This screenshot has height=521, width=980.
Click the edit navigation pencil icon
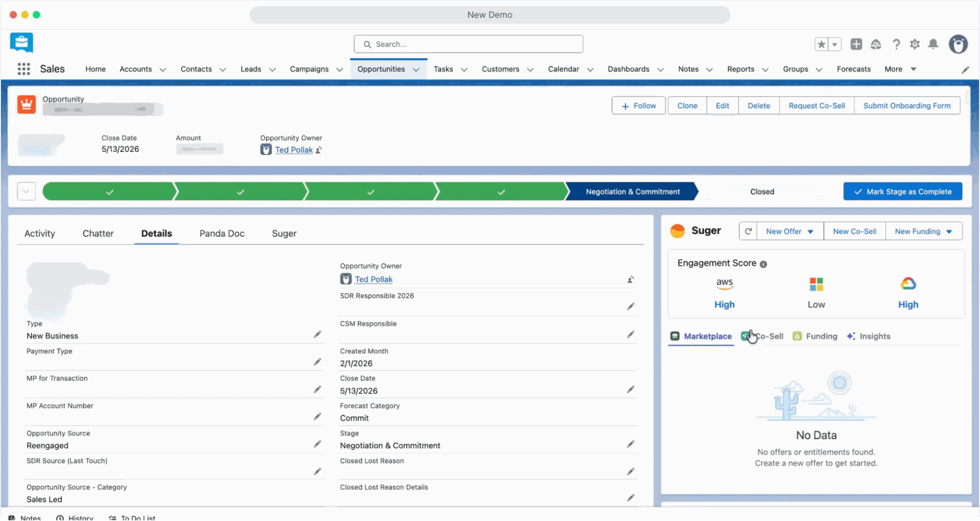[965, 70]
